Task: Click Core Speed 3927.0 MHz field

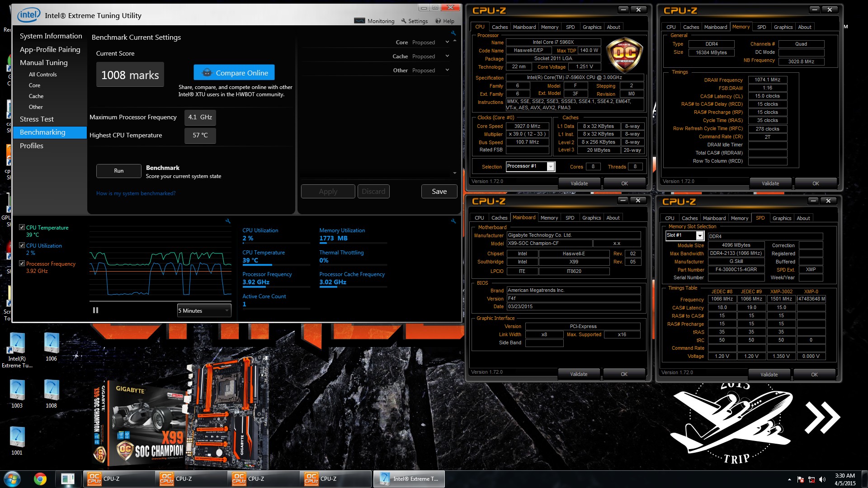Action: point(527,126)
